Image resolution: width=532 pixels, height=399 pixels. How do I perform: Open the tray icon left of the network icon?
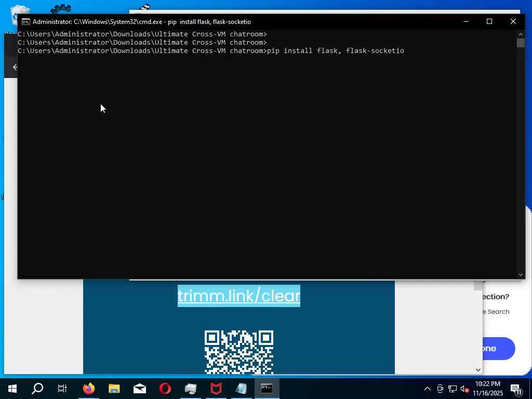[440, 389]
